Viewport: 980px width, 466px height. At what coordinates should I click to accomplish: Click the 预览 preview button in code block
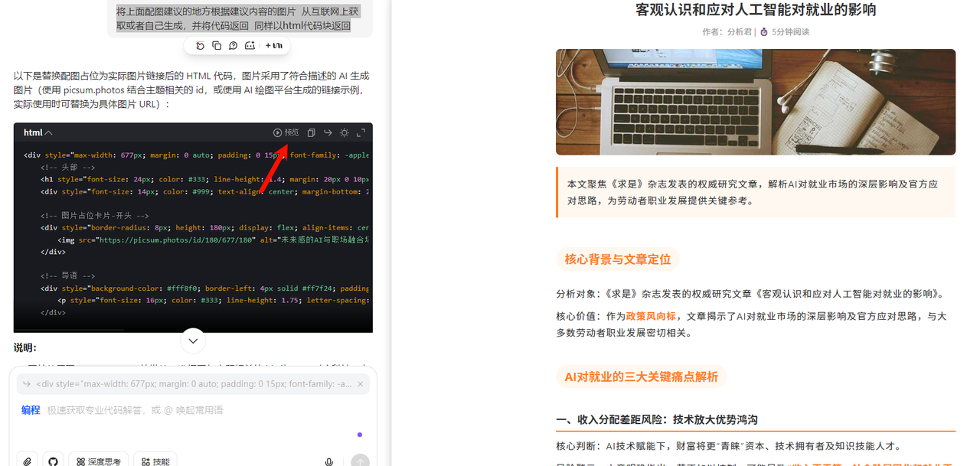click(286, 132)
